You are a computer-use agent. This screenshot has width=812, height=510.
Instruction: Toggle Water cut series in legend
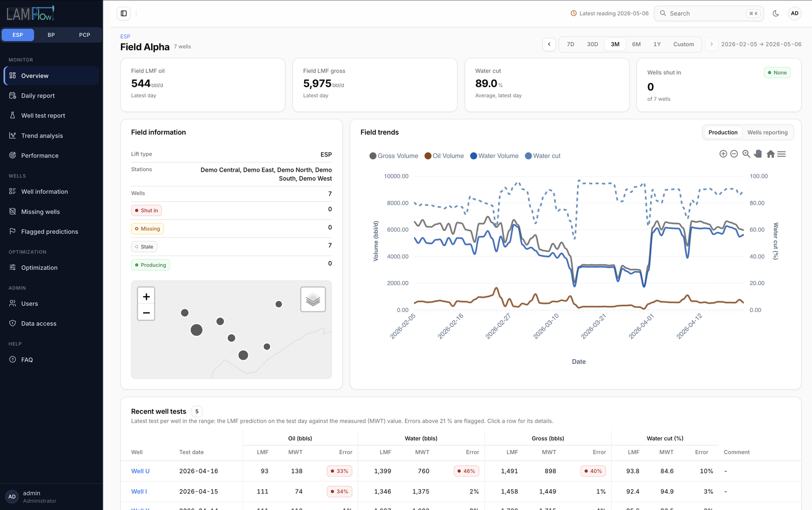pyautogui.click(x=543, y=156)
